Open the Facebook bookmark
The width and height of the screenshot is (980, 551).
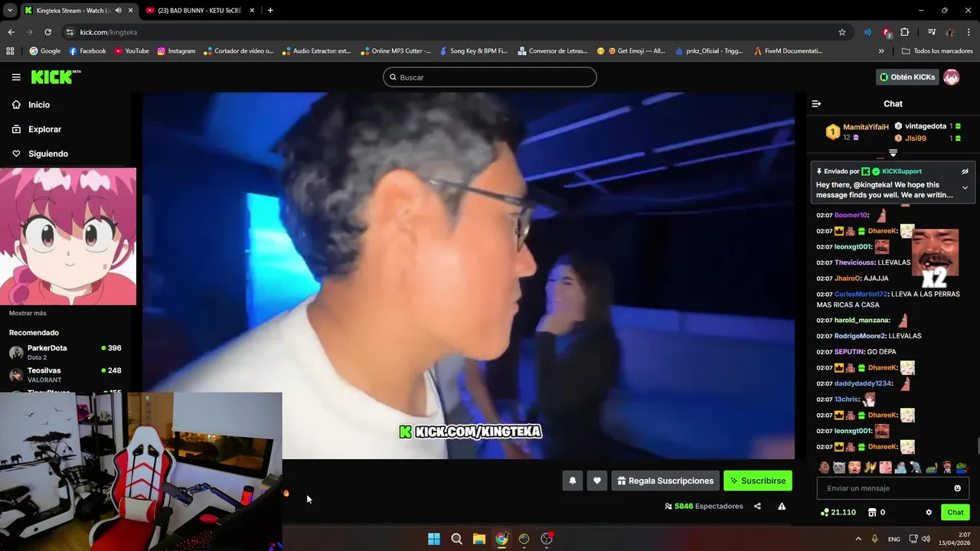pos(87,51)
